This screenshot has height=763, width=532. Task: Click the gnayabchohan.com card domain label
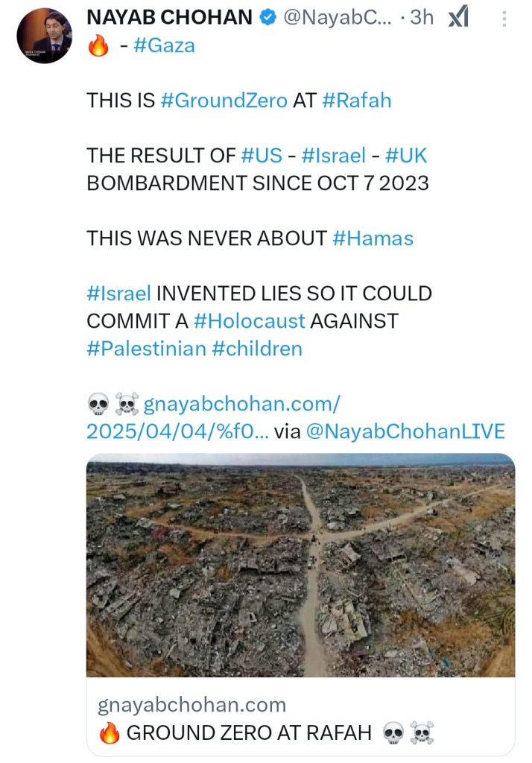pyautogui.click(x=191, y=705)
